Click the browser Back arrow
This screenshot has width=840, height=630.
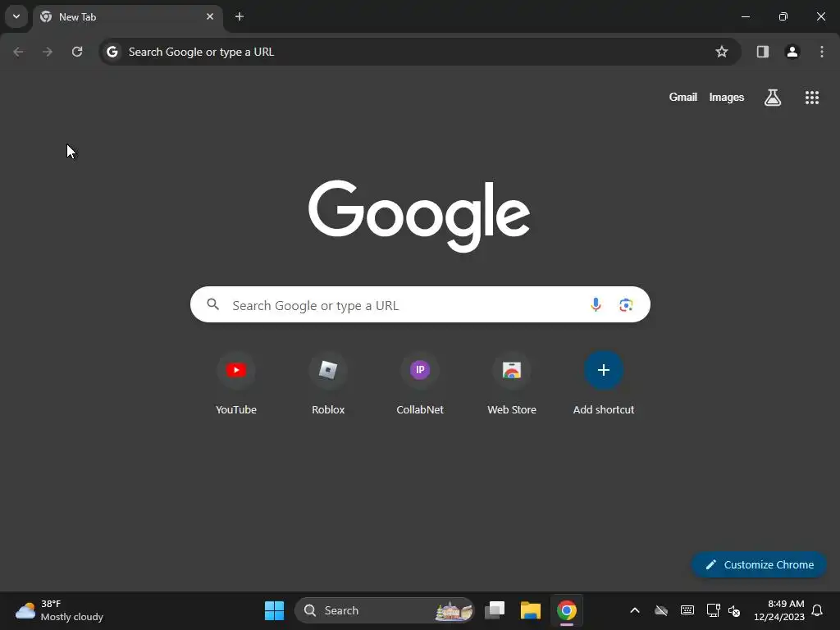(x=18, y=52)
